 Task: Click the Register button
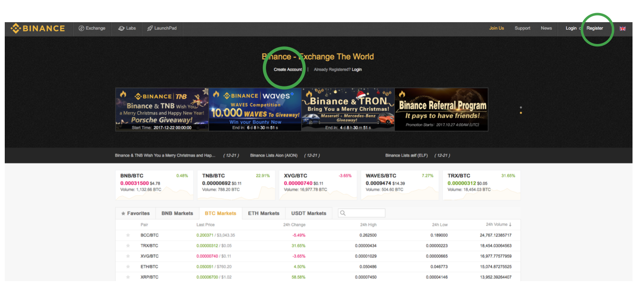594,28
